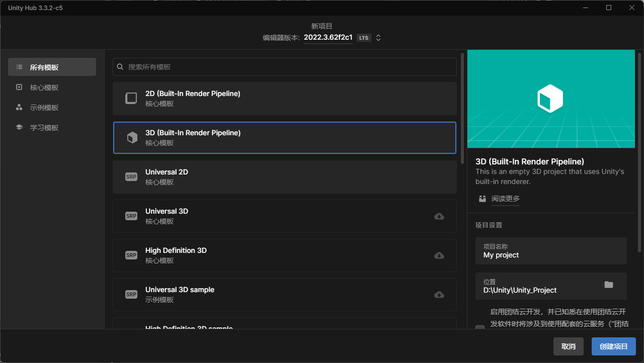644x363 pixels.
Task: Minimize the Unity Hub window
Action: (x=585, y=8)
